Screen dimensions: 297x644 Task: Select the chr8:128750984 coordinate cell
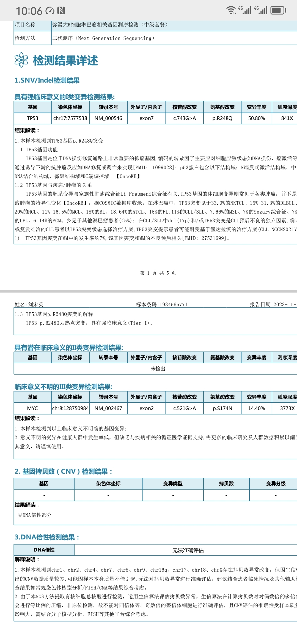(70, 408)
